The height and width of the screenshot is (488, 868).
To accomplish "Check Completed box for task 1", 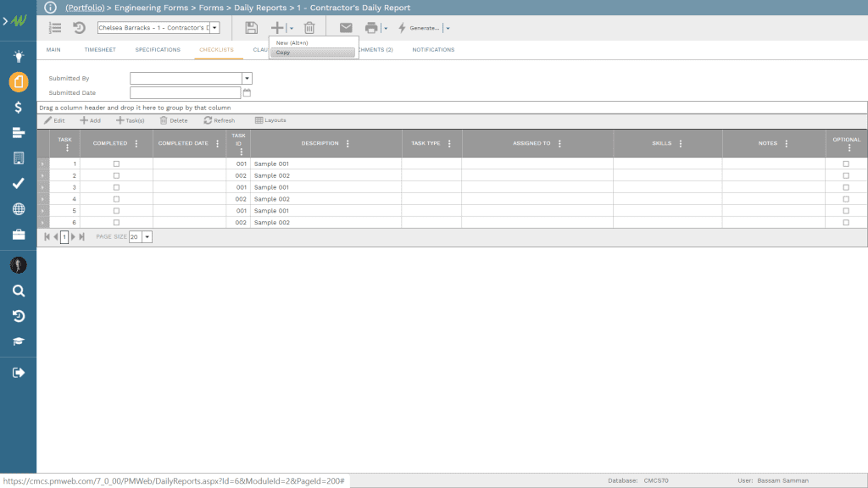I will tap(116, 164).
